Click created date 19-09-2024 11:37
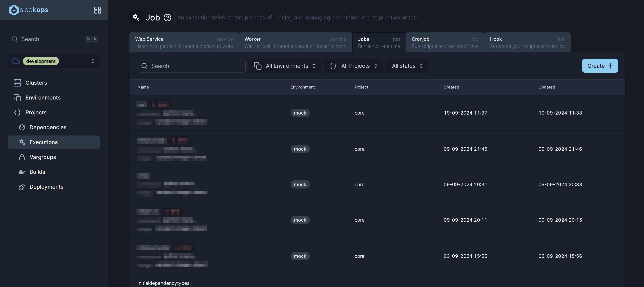Screen dimensions: 644x287 point(465,113)
